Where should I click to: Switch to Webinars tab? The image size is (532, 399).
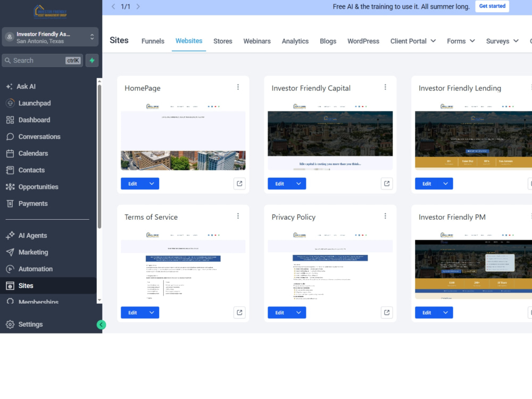point(257,41)
